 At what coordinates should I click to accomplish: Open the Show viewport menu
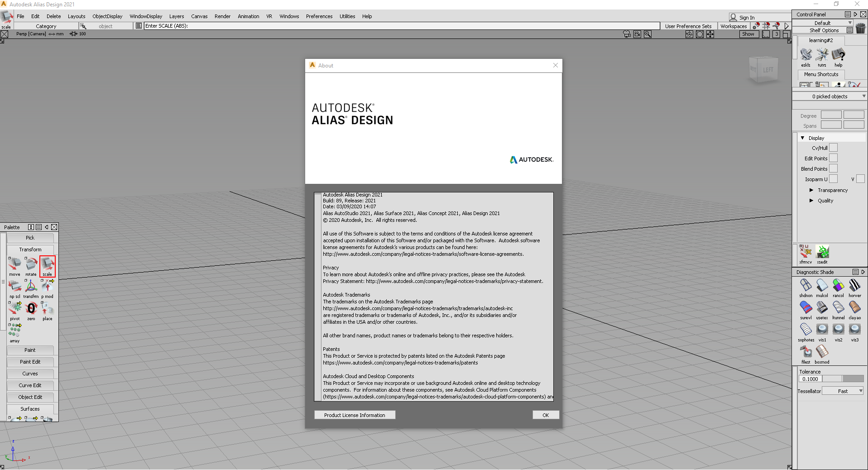click(748, 34)
